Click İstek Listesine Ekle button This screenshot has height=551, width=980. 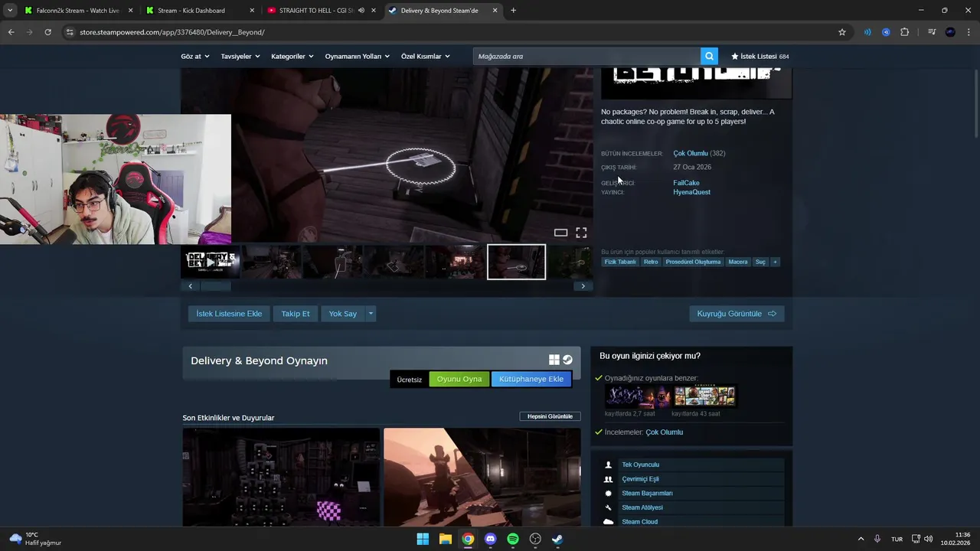(x=229, y=314)
